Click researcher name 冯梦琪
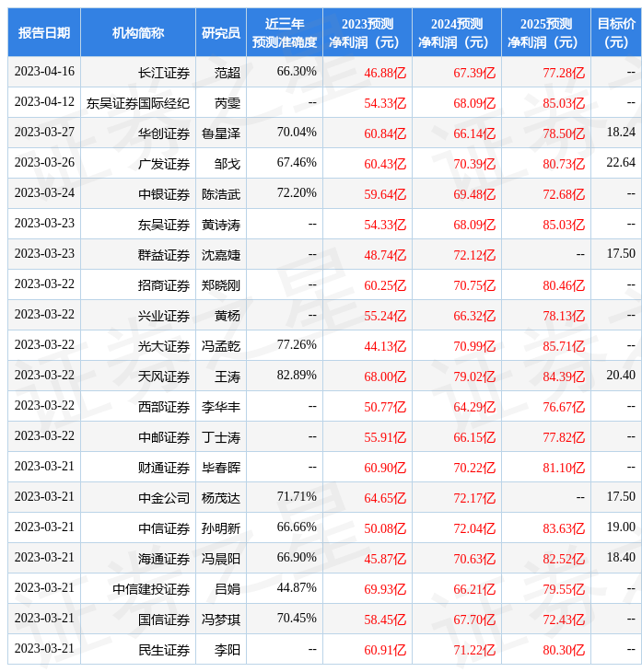Image resolution: width=642 pixels, height=672 pixels. 221,620
